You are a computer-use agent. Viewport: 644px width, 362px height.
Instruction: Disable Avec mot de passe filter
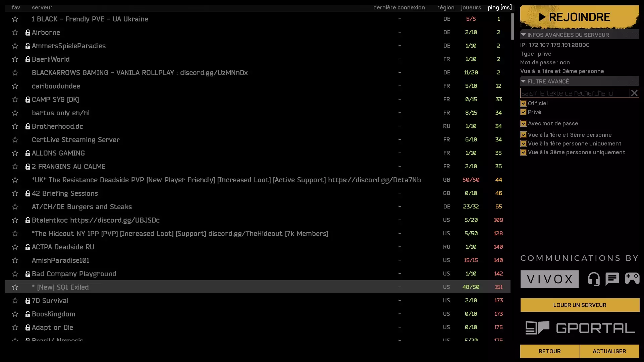click(x=524, y=123)
